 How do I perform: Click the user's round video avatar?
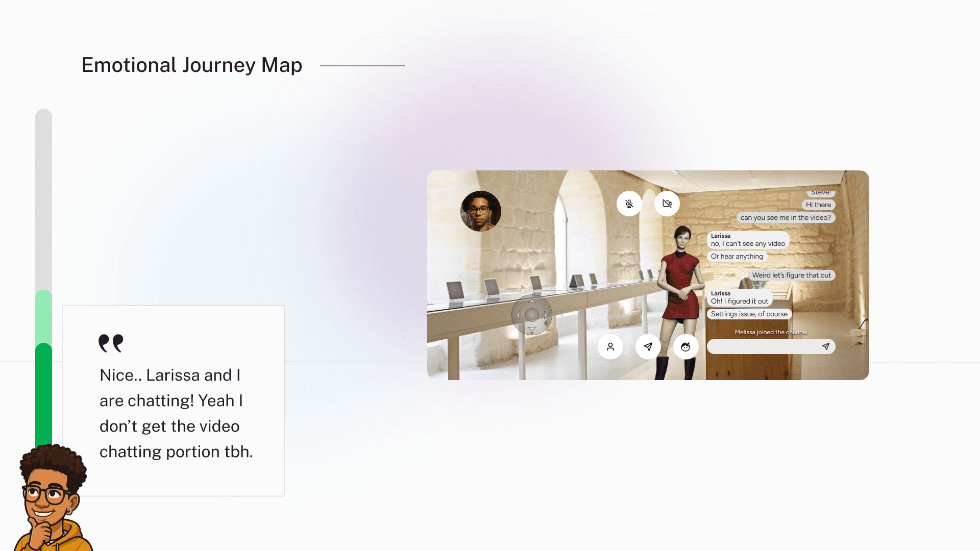[x=481, y=211]
